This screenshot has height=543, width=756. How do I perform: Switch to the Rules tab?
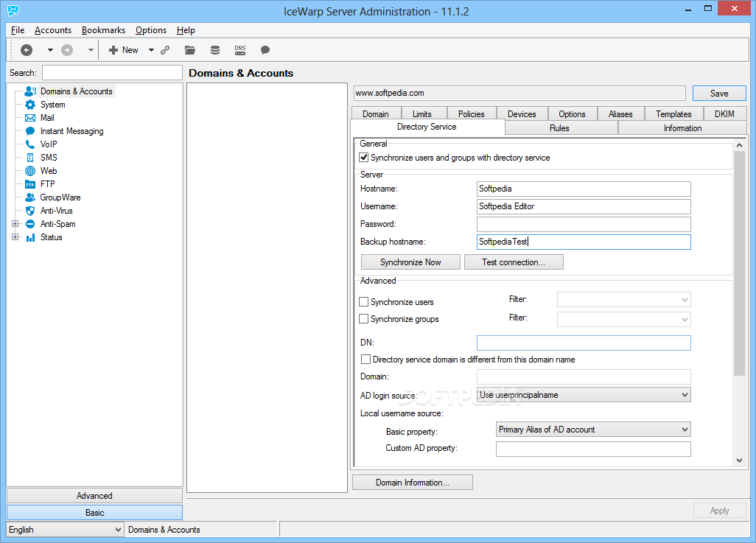pyautogui.click(x=559, y=127)
